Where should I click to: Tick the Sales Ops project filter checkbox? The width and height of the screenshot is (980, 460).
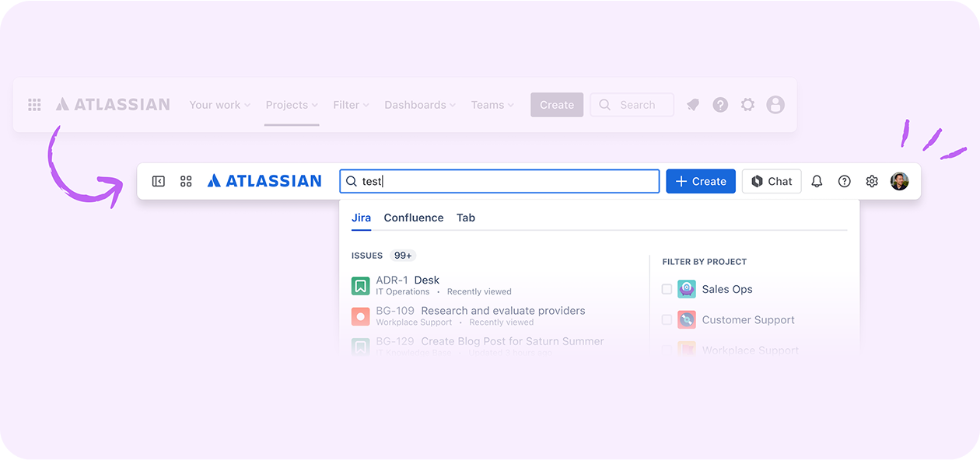tap(667, 289)
